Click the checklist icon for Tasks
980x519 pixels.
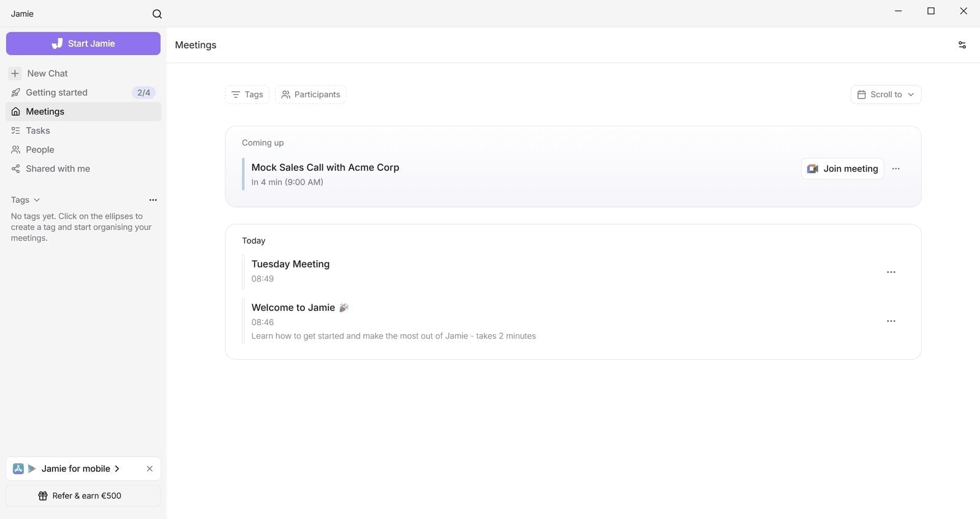(16, 130)
